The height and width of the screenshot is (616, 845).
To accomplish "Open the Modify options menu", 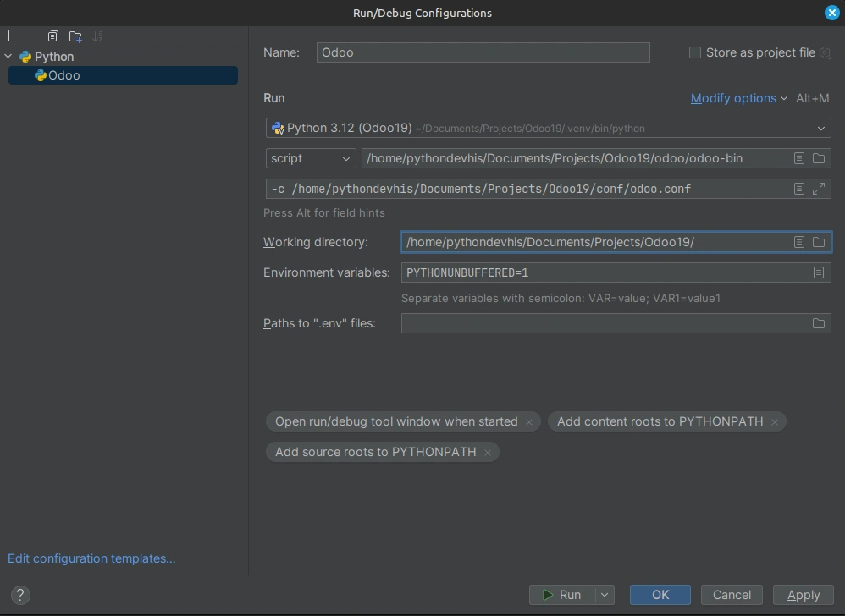I will click(738, 98).
